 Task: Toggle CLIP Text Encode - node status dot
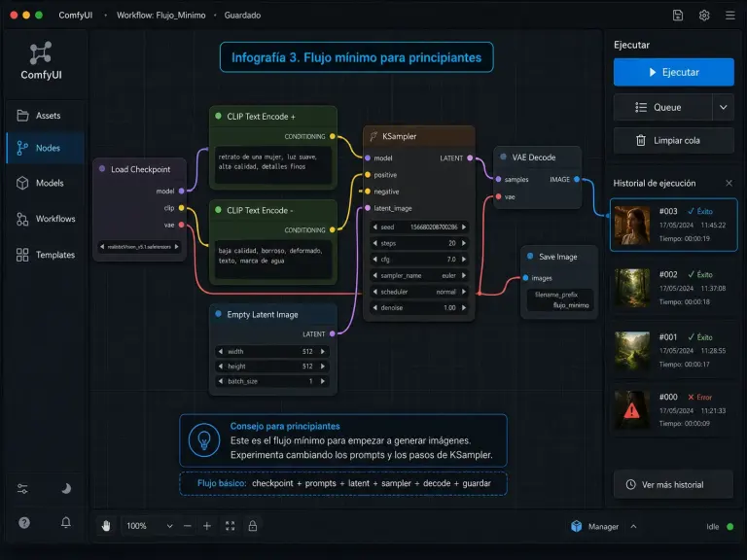click(x=218, y=210)
